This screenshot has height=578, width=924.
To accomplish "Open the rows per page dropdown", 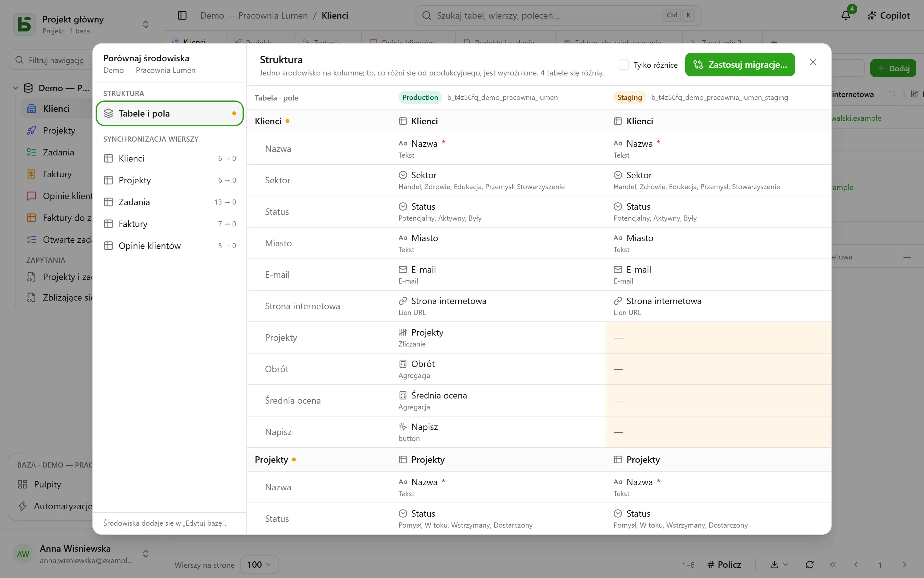I will click(259, 565).
